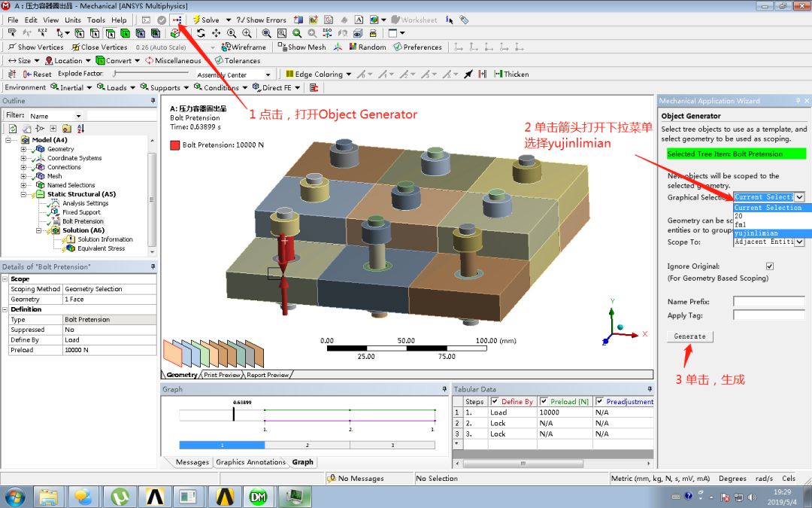Click the Generate button
This screenshot has width=812, height=508.
(x=689, y=336)
